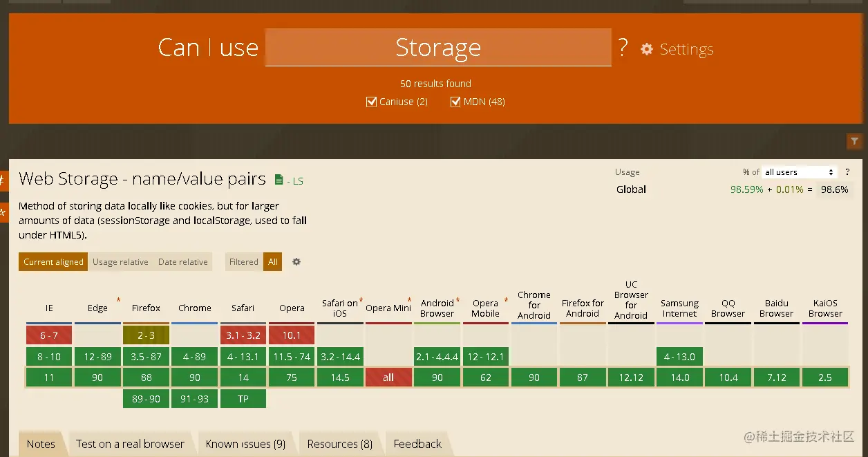Select the Date relative view
Screen dimensions: 868x457
point(182,262)
